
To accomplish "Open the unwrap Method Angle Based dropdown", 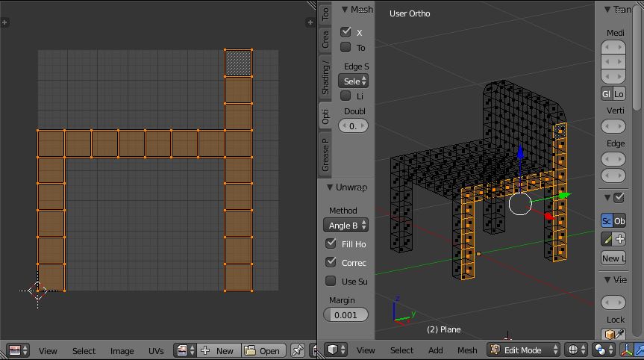I will pos(346,226).
